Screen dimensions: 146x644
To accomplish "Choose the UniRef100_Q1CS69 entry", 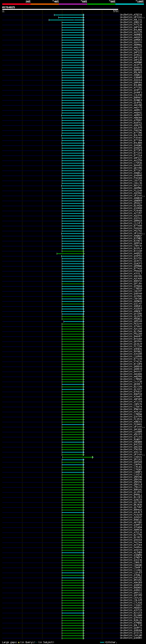I will coord(131,502).
